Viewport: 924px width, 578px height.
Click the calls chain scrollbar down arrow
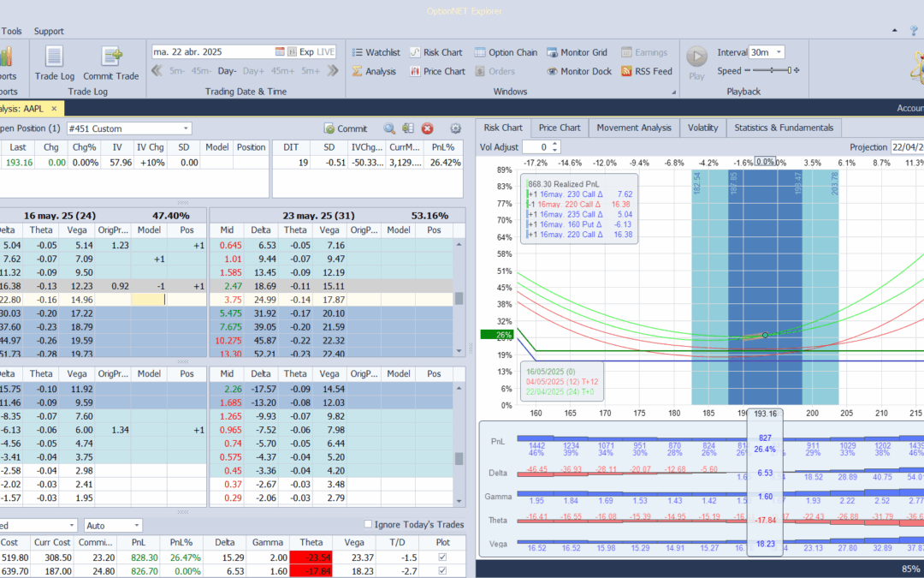point(459,352)
